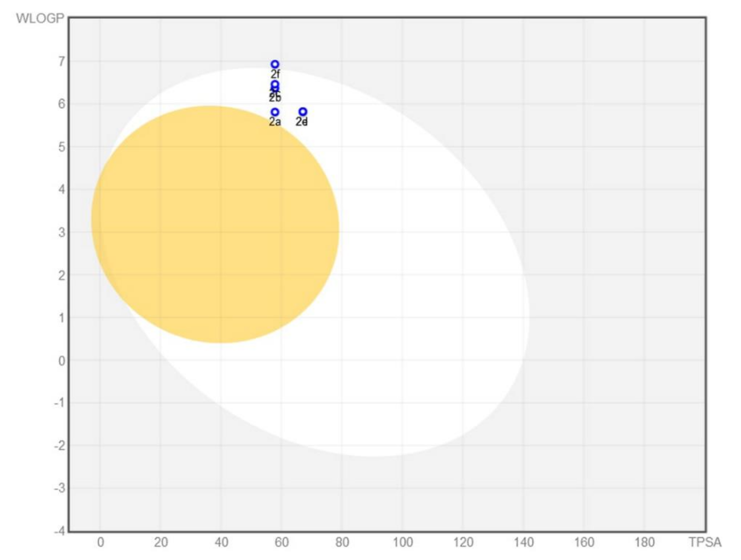Click the x-axis tick label 0
Image resolution: width=741 pixels, height=560 pixels.
[100, 542]
